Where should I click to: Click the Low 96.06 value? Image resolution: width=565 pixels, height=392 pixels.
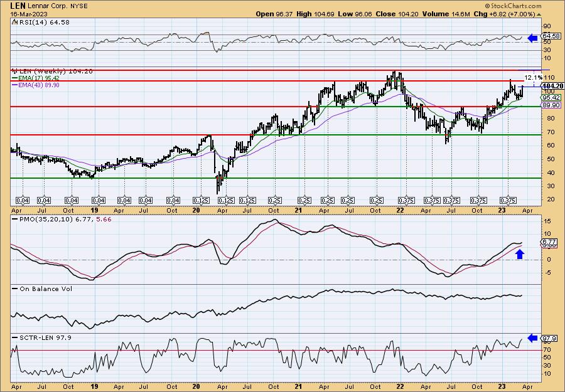(x=355, y=14)
